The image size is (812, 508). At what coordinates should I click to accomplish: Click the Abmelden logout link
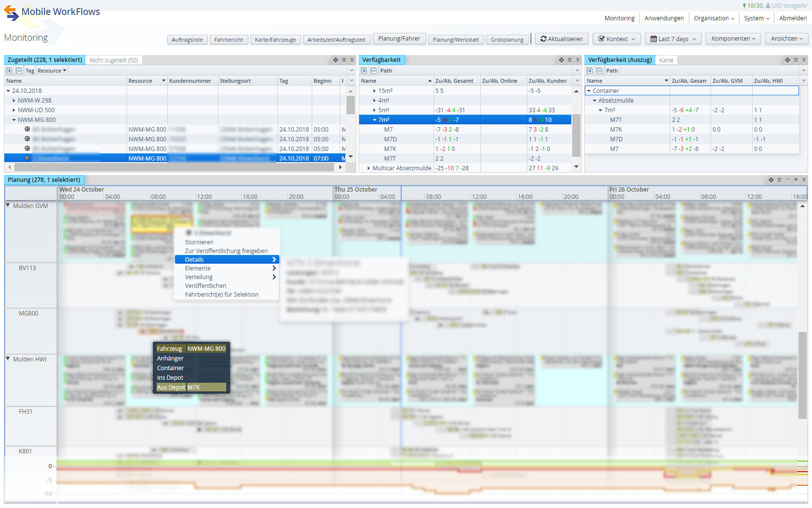[793, 18]
